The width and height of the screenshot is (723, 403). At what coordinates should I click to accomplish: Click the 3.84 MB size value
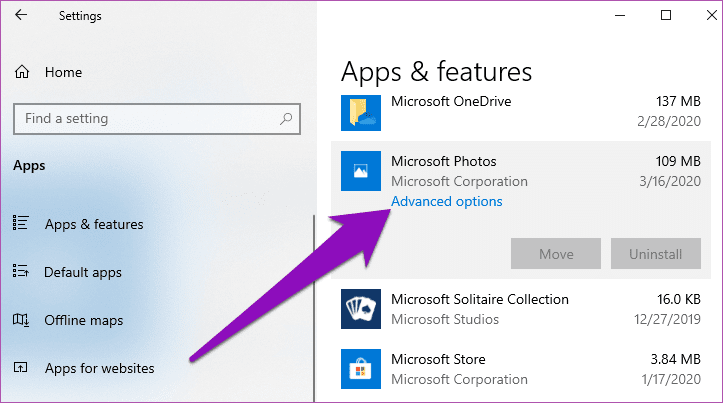(x=676, y=359)
